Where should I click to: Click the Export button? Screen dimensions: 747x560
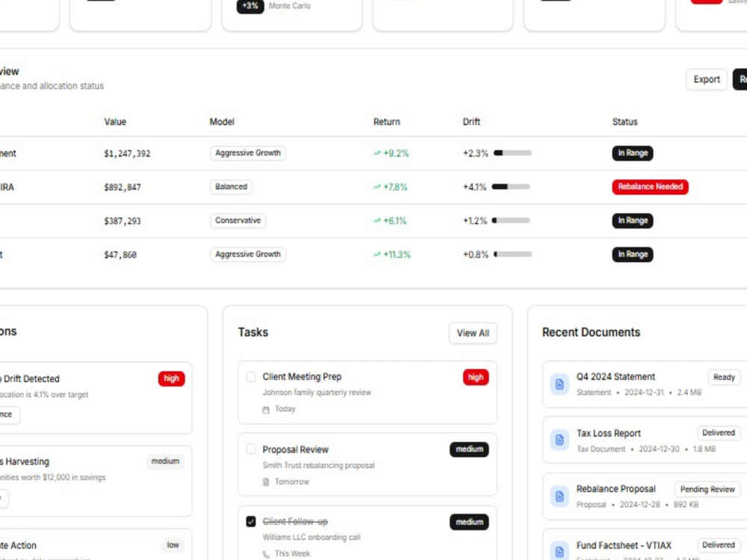point(707,80)
